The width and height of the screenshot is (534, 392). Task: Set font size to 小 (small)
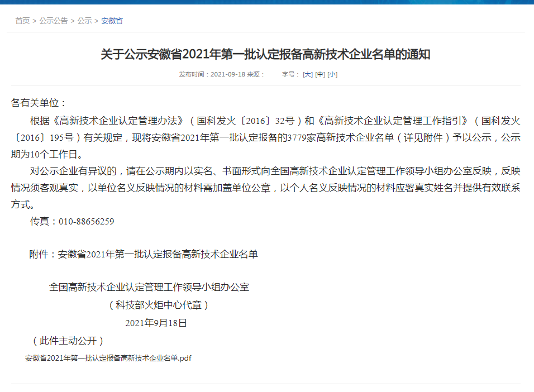332,74
